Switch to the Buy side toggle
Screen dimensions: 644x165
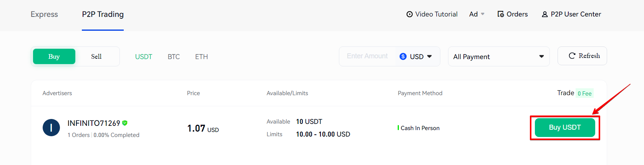(x=54, y=56)
